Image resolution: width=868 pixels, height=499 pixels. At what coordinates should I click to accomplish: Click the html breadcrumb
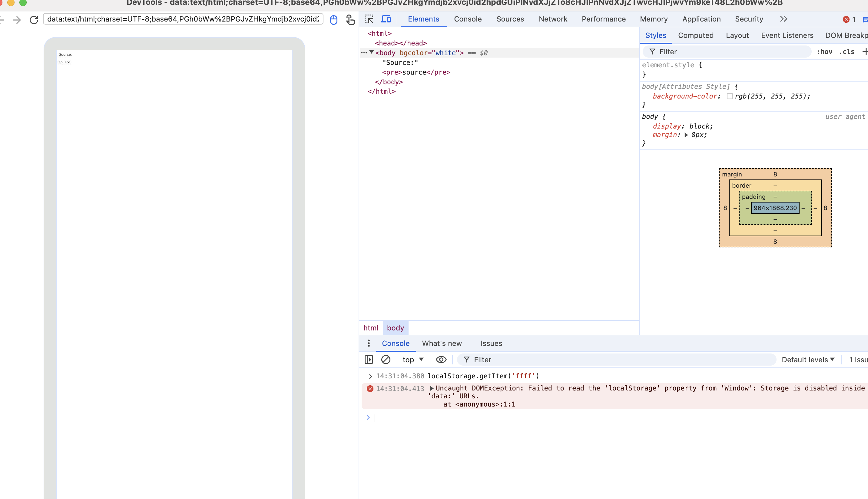[x=371, y=328]
